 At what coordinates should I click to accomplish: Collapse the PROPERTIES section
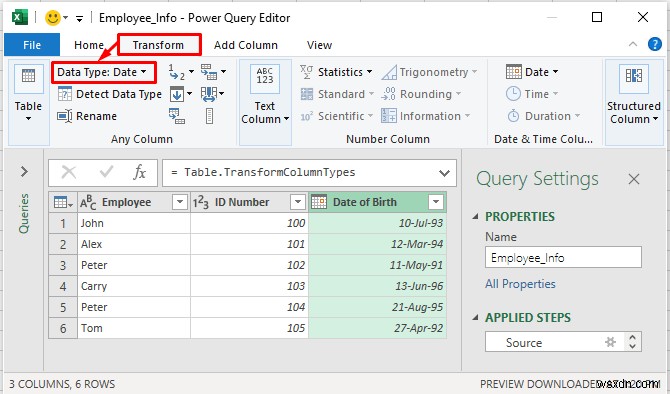coord(475,217)
